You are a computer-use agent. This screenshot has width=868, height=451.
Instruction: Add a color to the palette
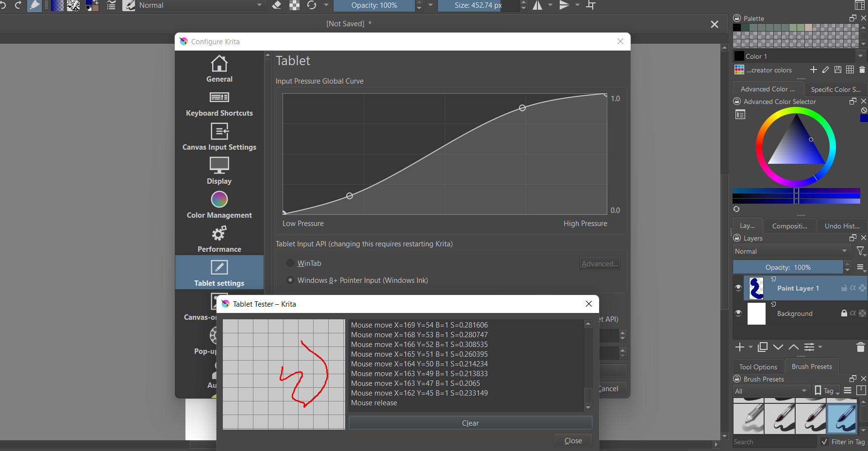[814, 70]
